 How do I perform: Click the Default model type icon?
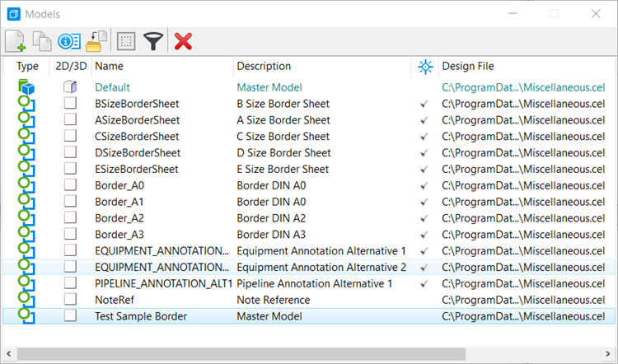[x=26, y=87]
